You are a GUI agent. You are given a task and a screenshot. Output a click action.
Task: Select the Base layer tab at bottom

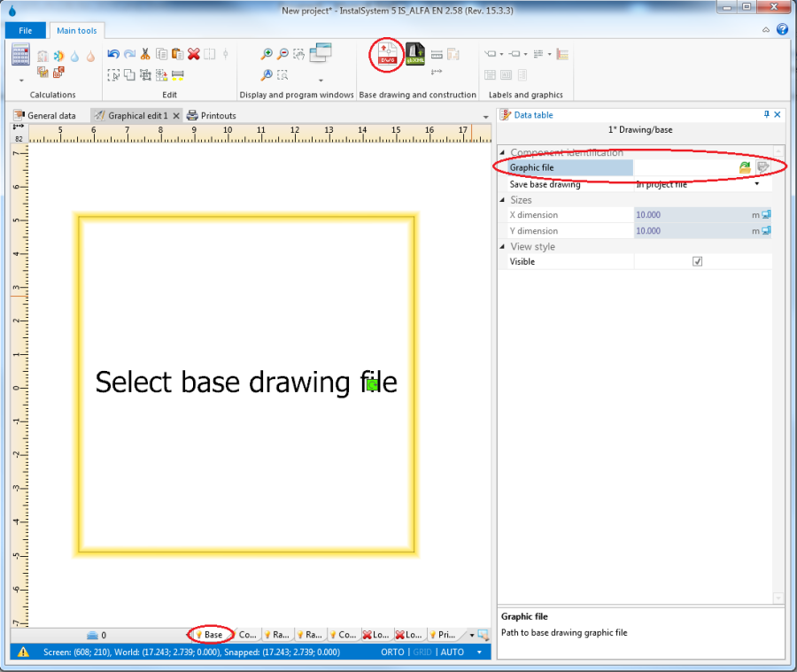point(213,635)
